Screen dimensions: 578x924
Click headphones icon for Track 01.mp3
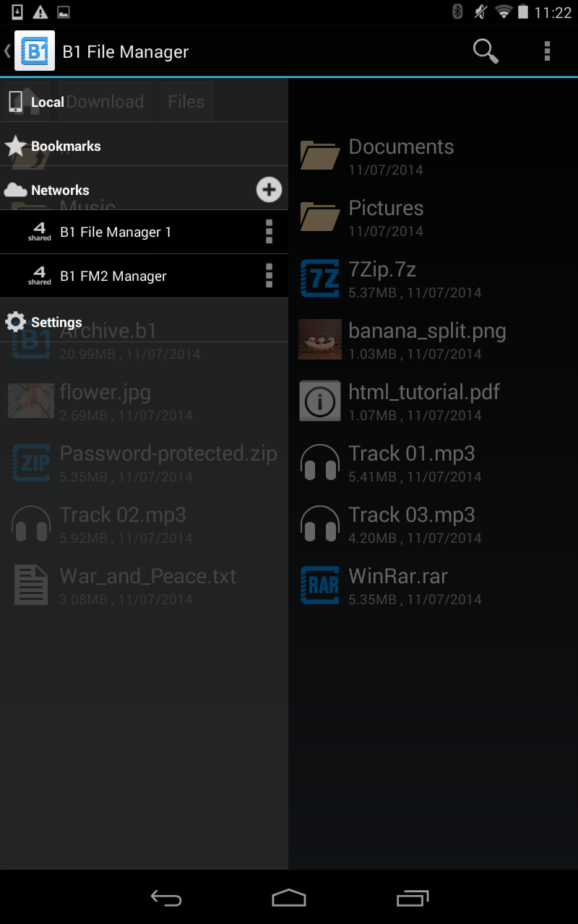point(320,462)
